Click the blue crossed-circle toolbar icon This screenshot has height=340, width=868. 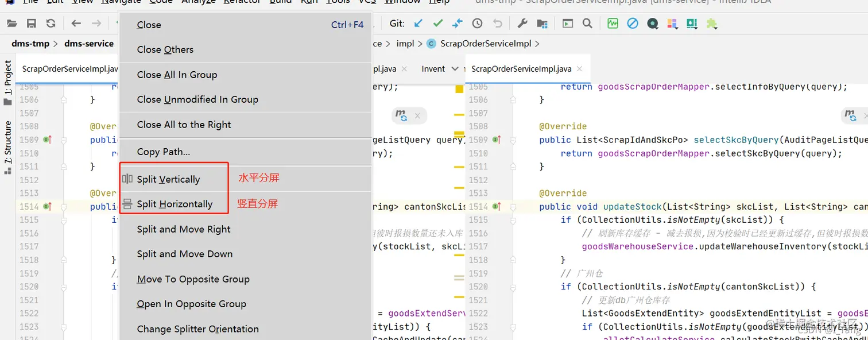point(632,24)
